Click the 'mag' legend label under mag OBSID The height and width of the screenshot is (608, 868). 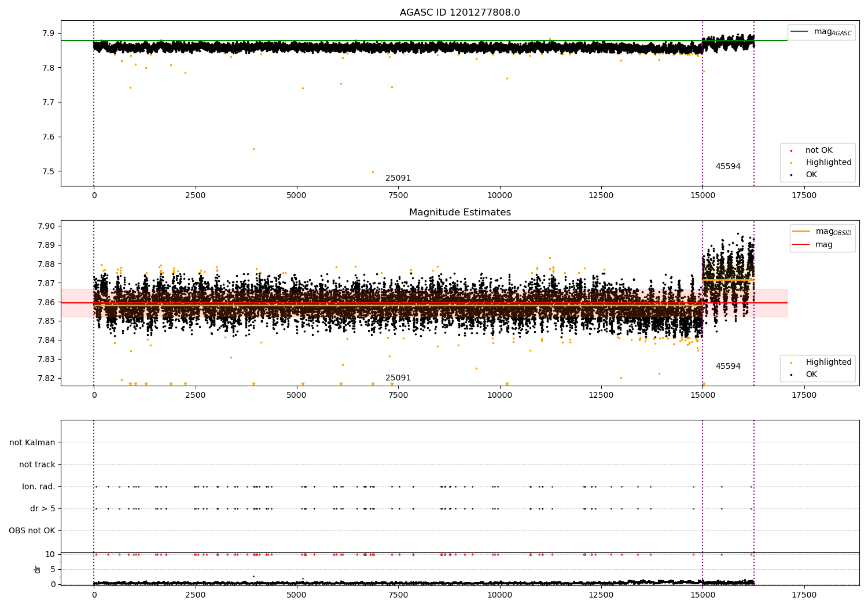(x=824, y=245)
